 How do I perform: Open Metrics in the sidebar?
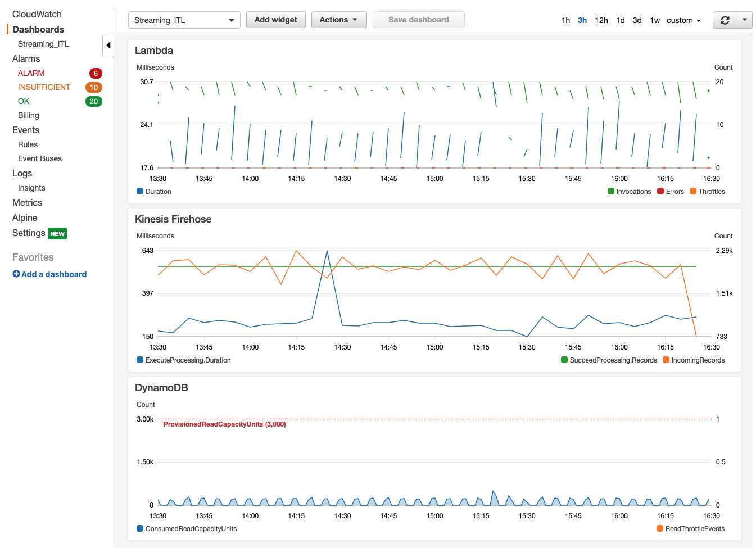point(28,202)
